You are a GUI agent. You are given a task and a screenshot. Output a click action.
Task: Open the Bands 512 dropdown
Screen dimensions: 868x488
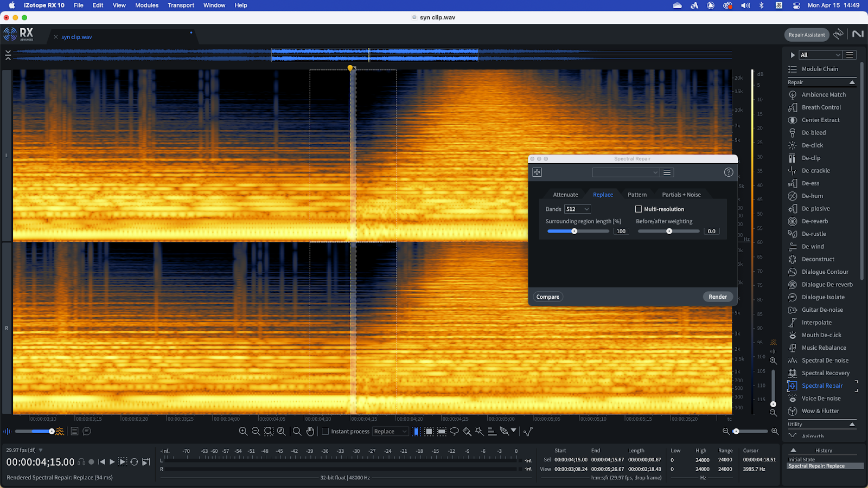[x=577, y=209]
